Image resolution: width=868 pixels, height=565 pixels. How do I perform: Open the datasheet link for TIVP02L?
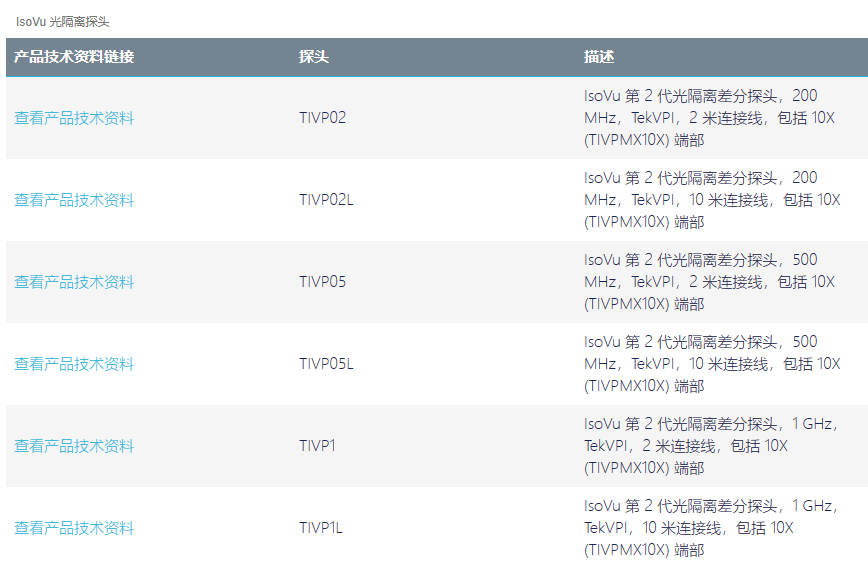click(74, 200)
